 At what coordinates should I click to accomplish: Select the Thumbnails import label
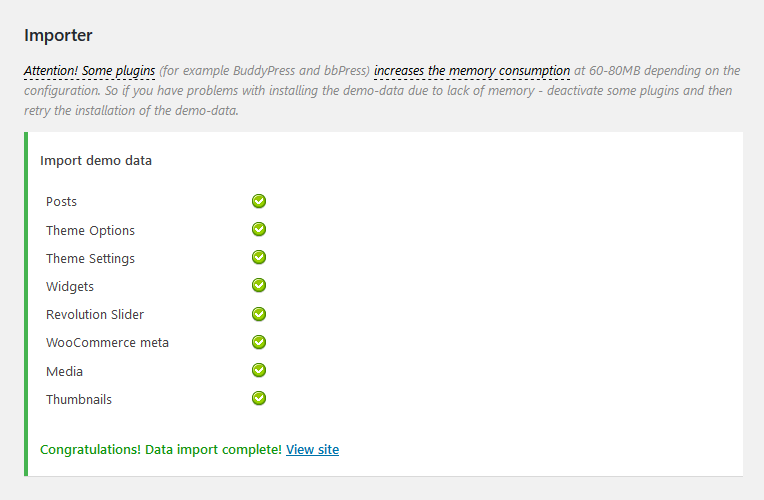[x=79, y=399]
